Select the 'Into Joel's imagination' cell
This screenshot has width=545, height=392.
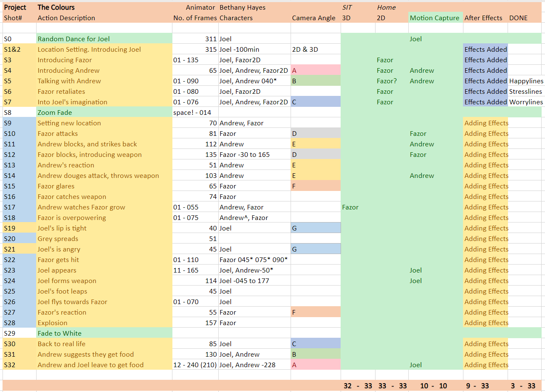tap(104, 102)
